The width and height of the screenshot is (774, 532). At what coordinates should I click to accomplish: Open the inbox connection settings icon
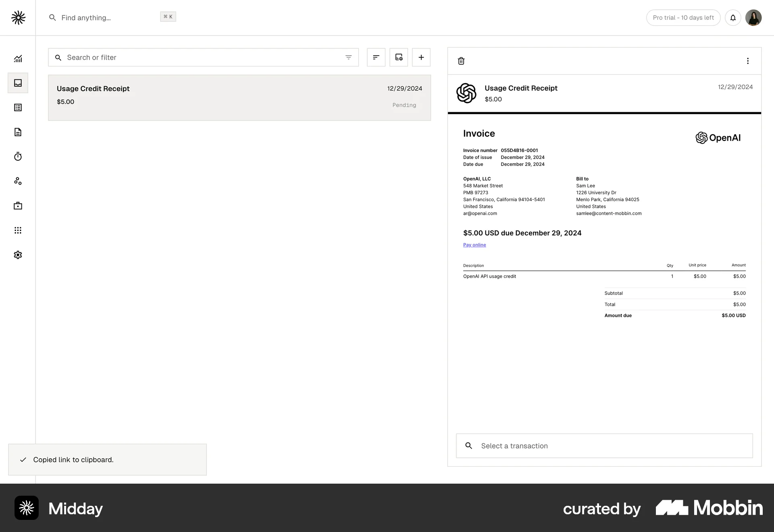pyautogui.click(x=398, y=57)
